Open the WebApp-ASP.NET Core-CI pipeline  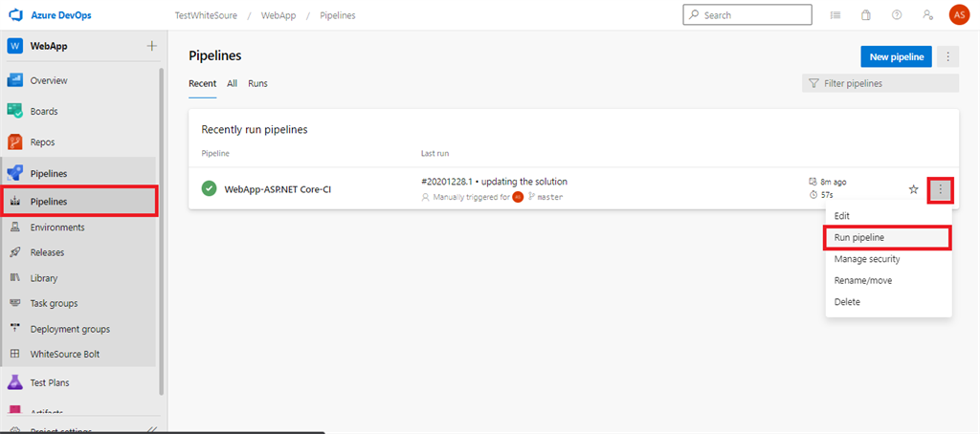tap(278, 188)
